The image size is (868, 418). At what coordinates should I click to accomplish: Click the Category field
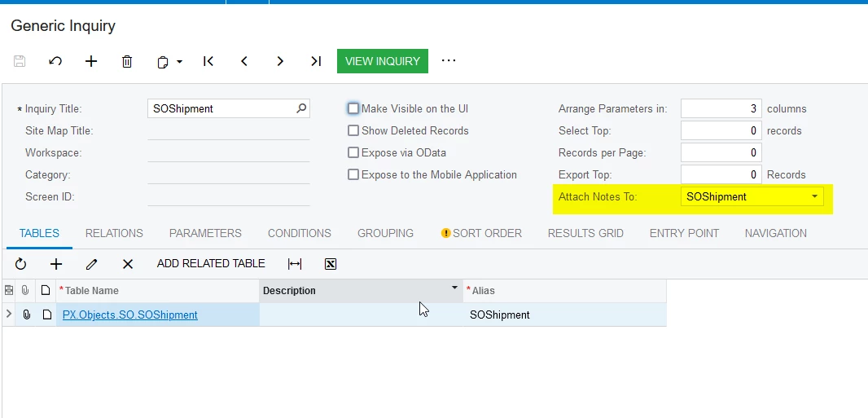229,175
